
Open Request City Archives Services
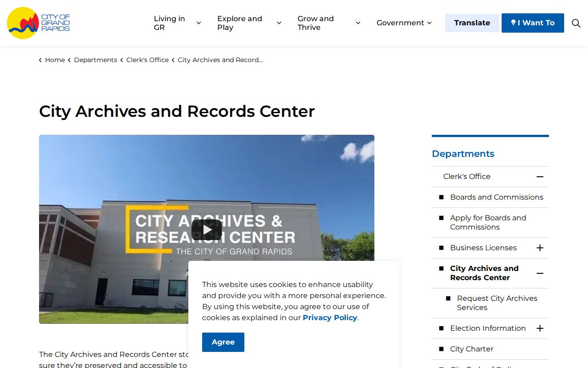(497, 303)
